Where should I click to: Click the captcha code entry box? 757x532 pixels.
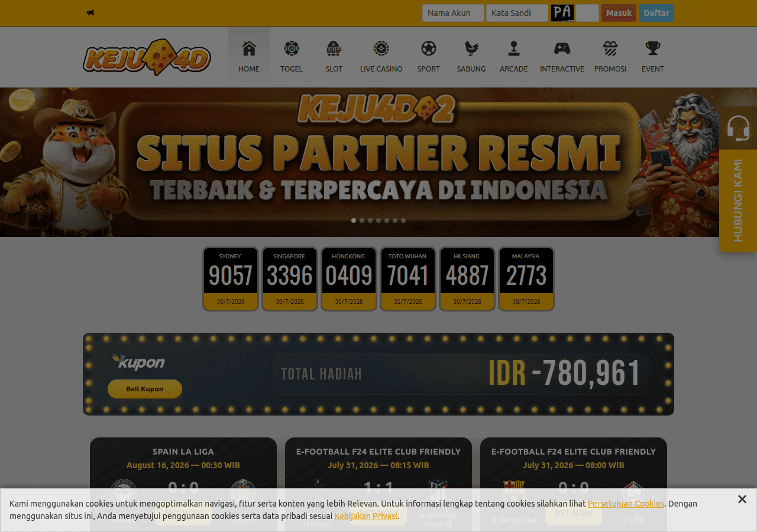coord(588,13)
